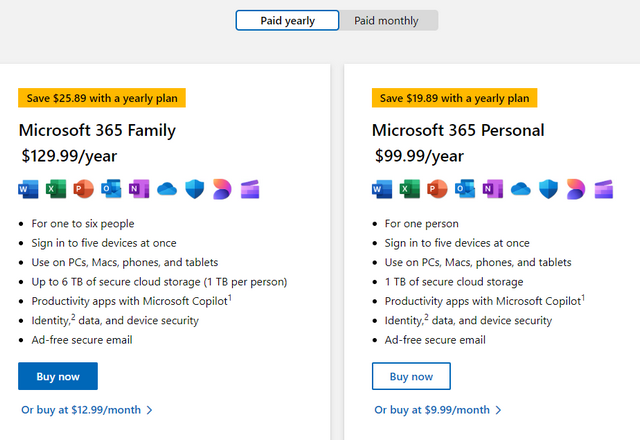Click the Excel icon in the Family plan
Screen dimensions: 640x440
tap(56, 189)
